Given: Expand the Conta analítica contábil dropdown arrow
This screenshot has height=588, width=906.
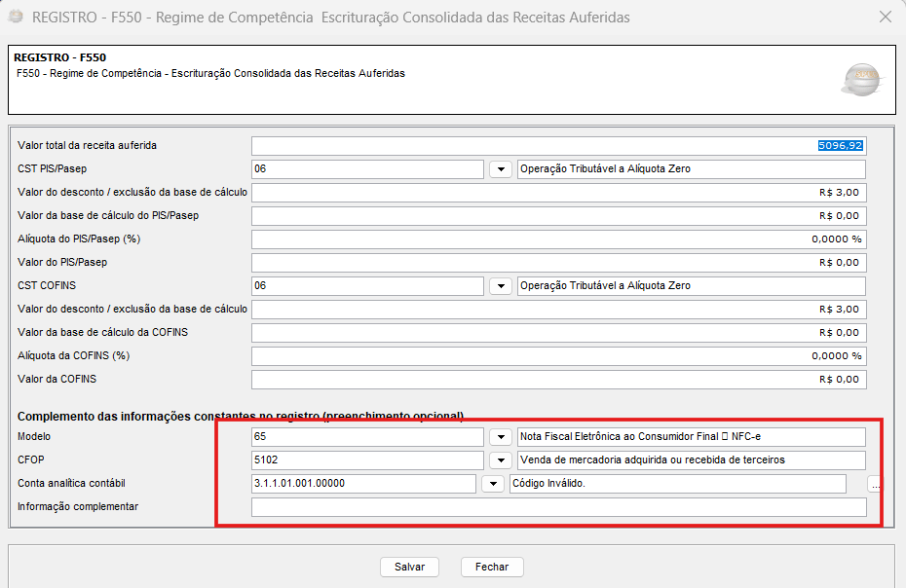Looking at the screenshot, I should [493, 484].
